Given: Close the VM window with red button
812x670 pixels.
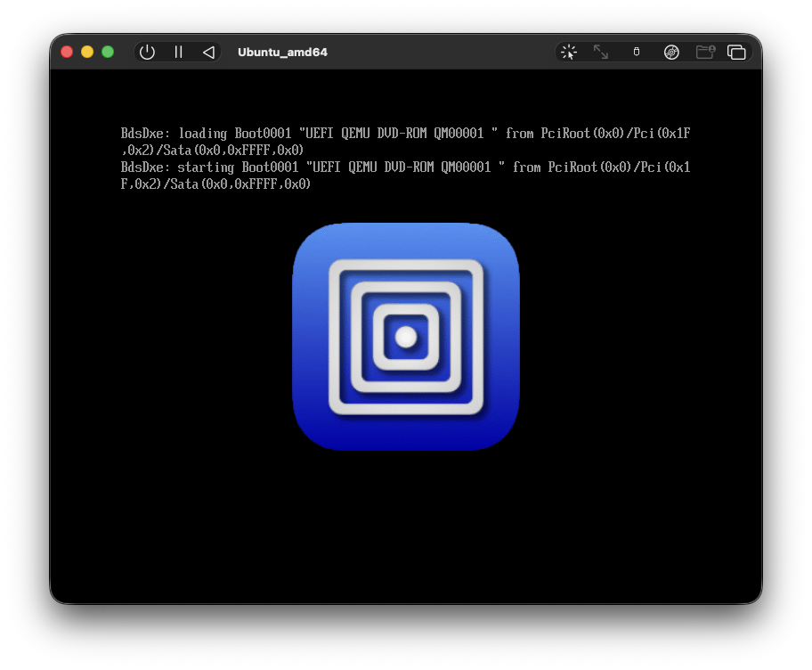Looking at the screenshot, I should (x=67, y=52).
